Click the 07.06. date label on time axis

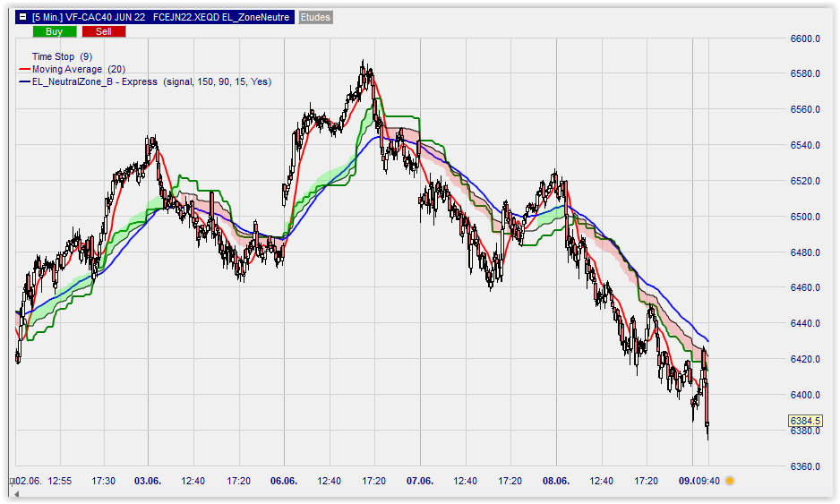[420, 481]
